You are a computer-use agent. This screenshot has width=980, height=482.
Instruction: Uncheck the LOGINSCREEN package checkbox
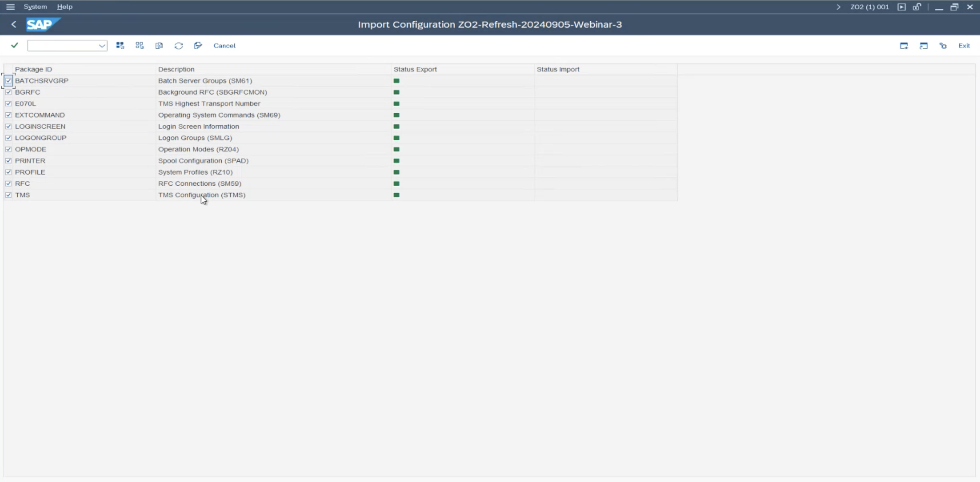click(x=8, y=126)
